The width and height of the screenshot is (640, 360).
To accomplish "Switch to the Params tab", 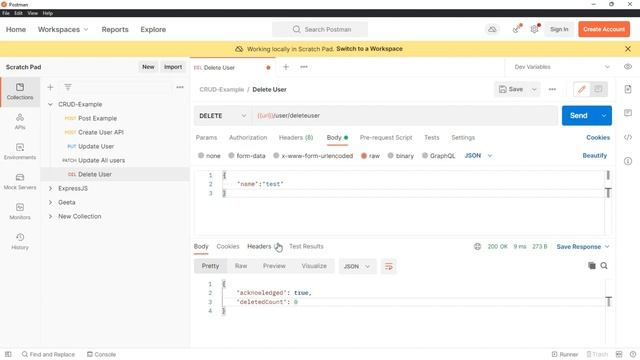I will coord(207,138).
